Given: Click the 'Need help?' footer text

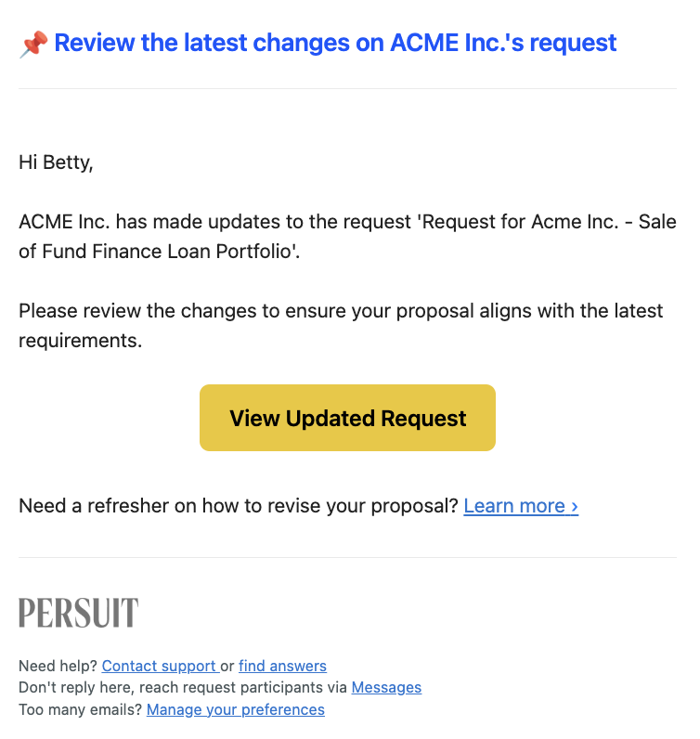Looking at the screenshot, I should [x=58, y=666].
